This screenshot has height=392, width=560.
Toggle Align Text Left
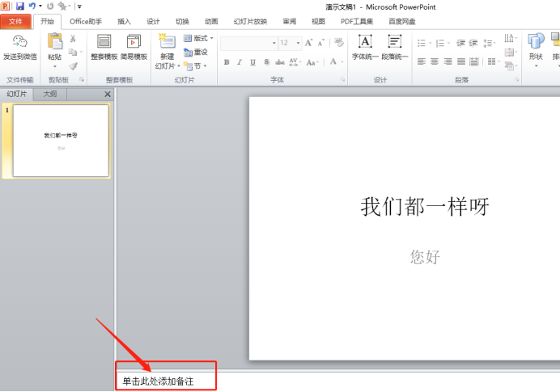click(x=422, y=61)
